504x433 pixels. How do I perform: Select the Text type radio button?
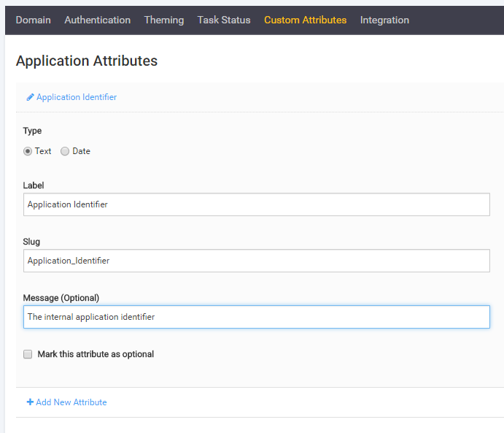point(28,151)
